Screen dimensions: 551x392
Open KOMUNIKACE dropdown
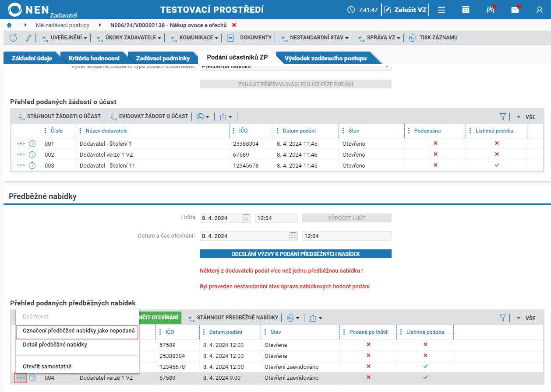(x=194, y=38)
